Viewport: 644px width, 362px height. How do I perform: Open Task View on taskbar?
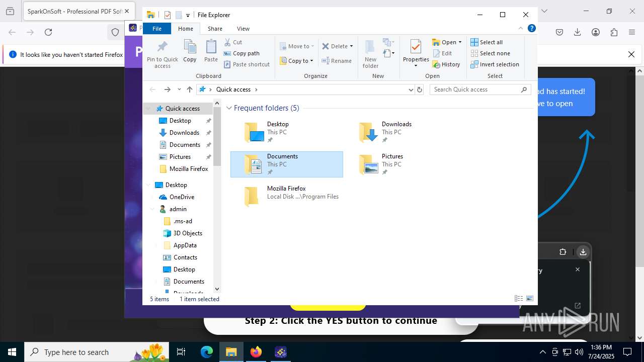181,352
